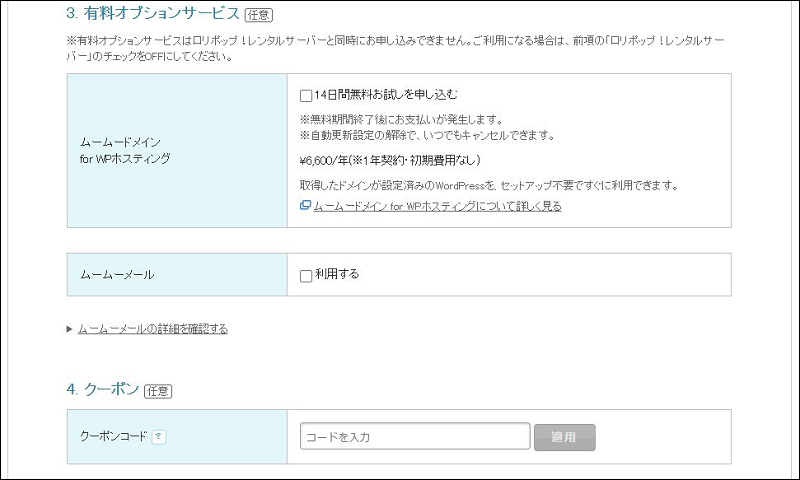Open ムームードメイン for WPホスティングについて詳しく見る link
Viewport: 800px width, 480px height.
click(x=437, y=206)
